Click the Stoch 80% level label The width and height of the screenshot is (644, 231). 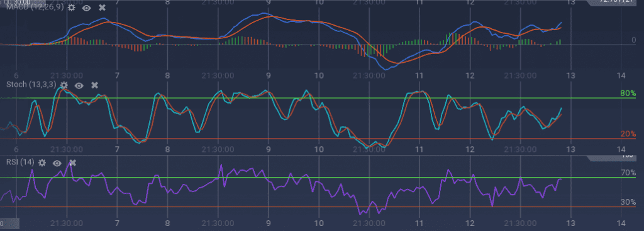[628, 94]
